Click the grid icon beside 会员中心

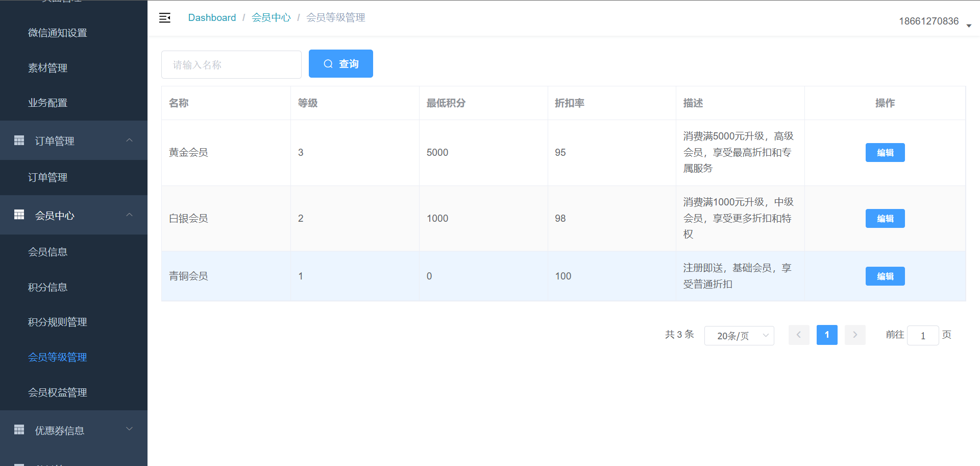click(19, 215)
